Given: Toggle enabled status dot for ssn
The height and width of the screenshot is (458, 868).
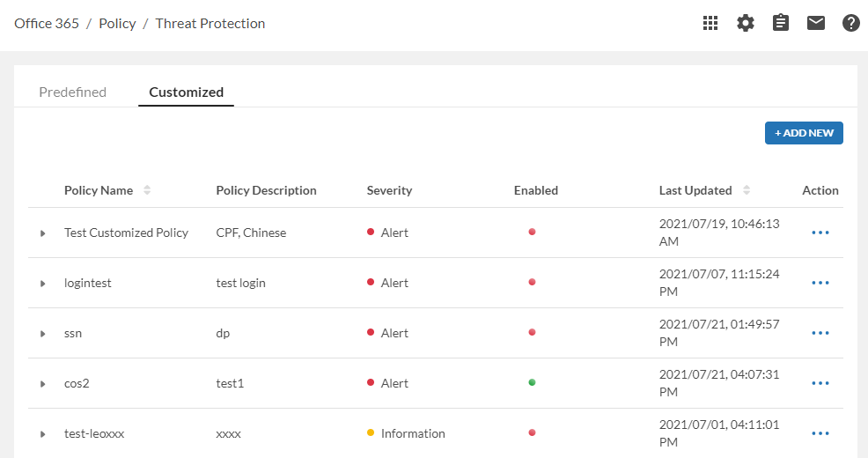Looking at the screenshot, I should pos(532,333).
